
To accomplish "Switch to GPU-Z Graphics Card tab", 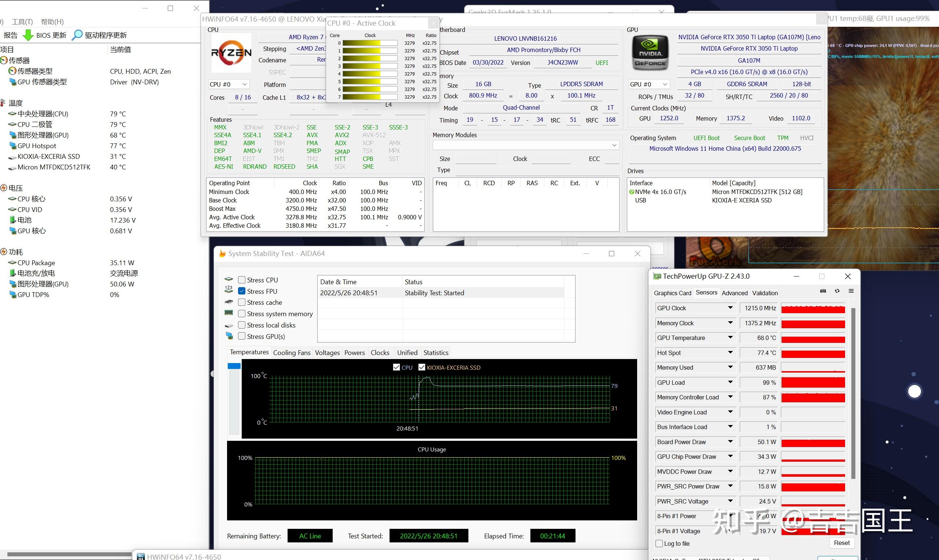I will pyautogui.click(x=673, y=293).
